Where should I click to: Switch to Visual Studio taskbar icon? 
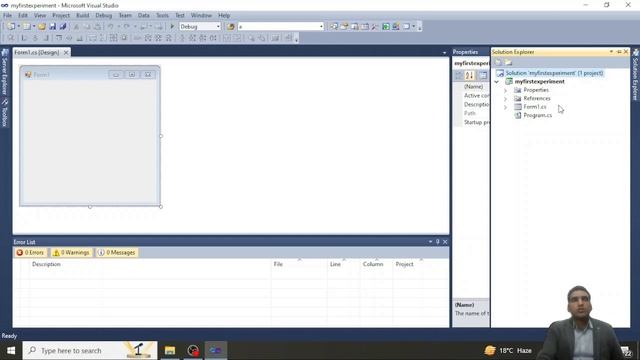(x=216, y=351)
